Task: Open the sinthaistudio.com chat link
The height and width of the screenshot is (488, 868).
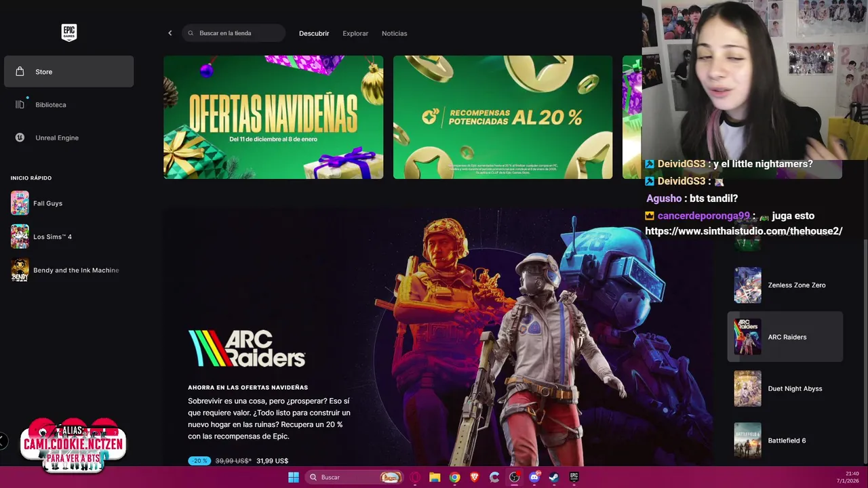Action: (x=744, y=231)
